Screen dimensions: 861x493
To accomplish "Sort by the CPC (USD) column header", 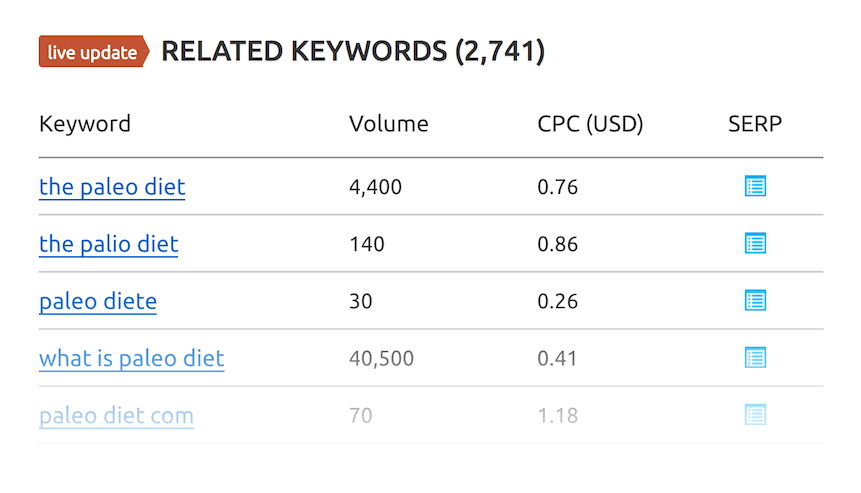I will [x=590, y=124].
